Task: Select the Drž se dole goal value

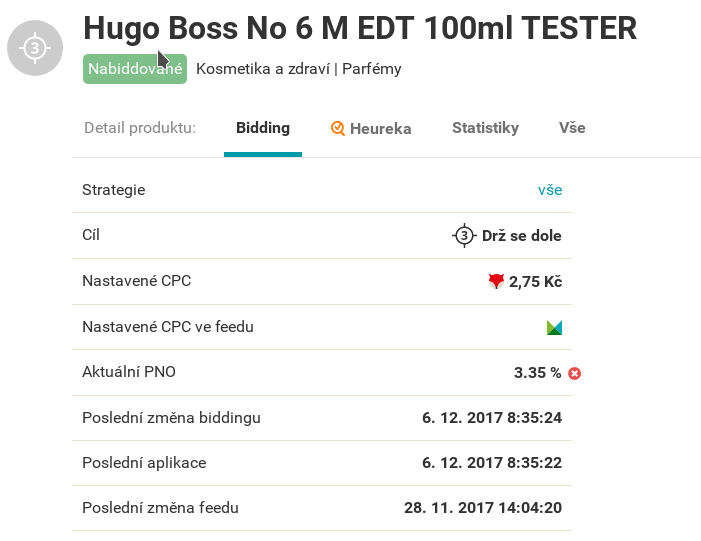Action: (x=521, y=236)
